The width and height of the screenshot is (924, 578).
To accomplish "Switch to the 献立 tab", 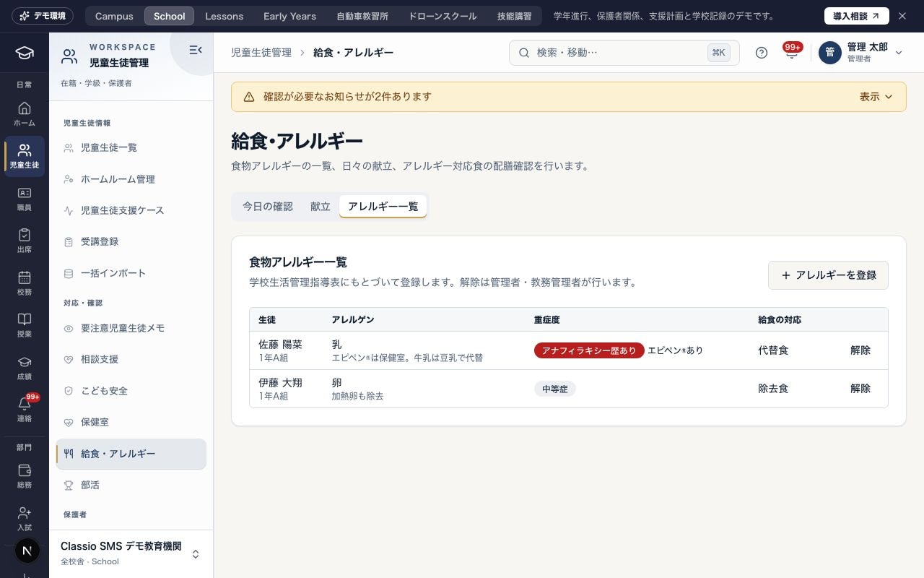I will click(321, 207).
